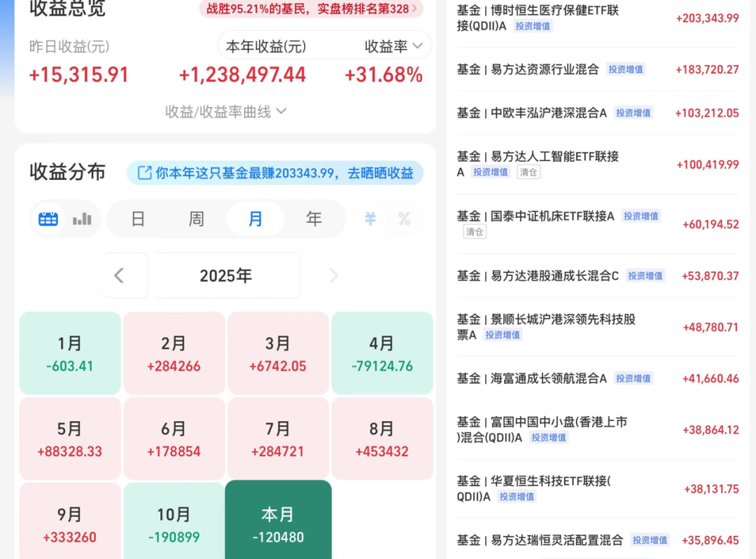
Task: Click 投资增值 tag next to 中欧丰泓沪港深混合A
Action: [633, 113]
